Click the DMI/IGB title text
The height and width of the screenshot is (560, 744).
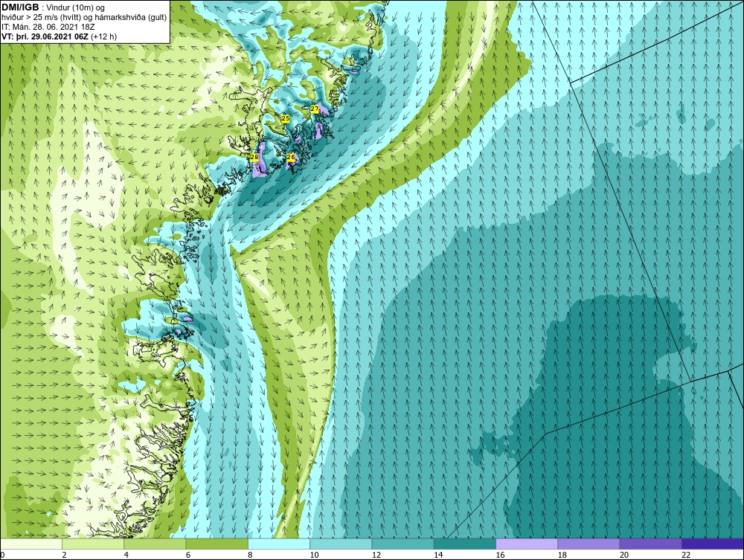pos(20,7)
